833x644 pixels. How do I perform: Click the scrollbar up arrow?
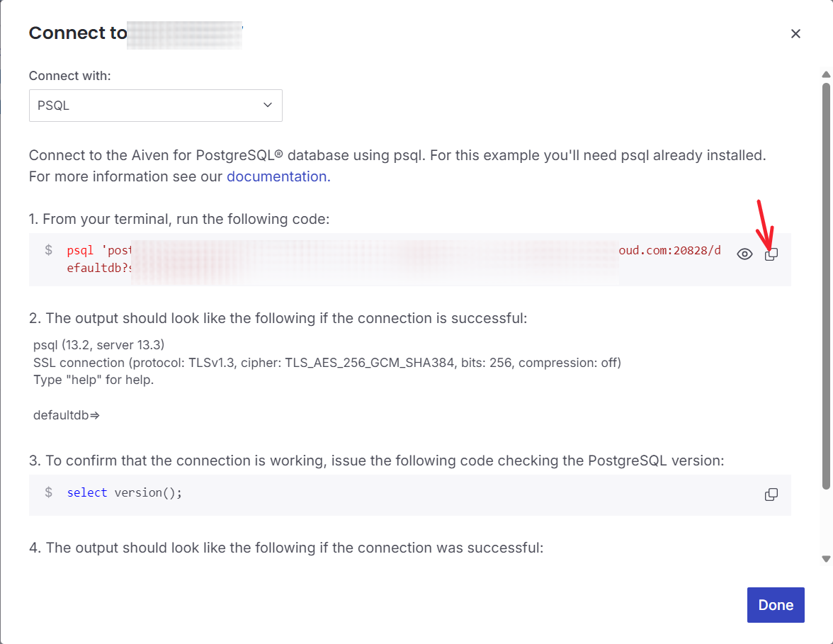pos(826,75)
